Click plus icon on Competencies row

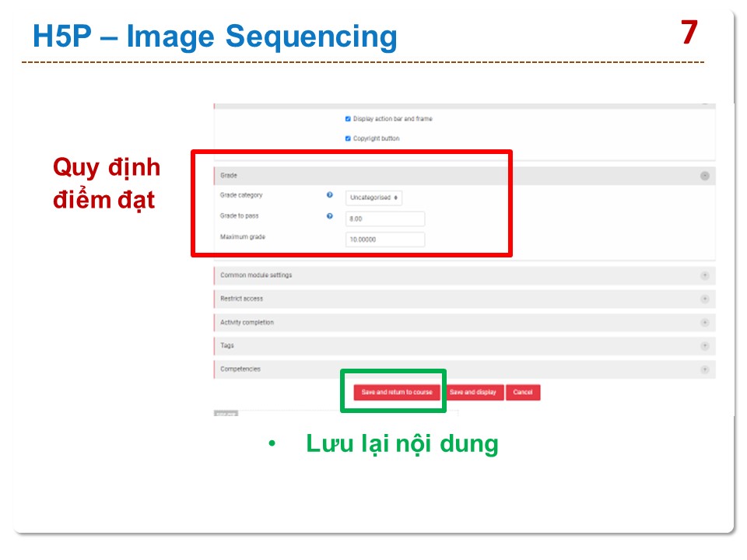[705, 369]
